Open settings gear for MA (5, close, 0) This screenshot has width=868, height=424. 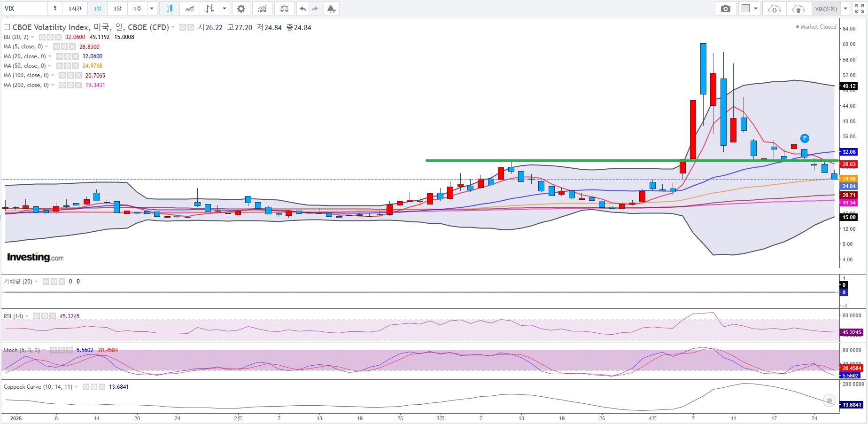(x=64, y=47)
